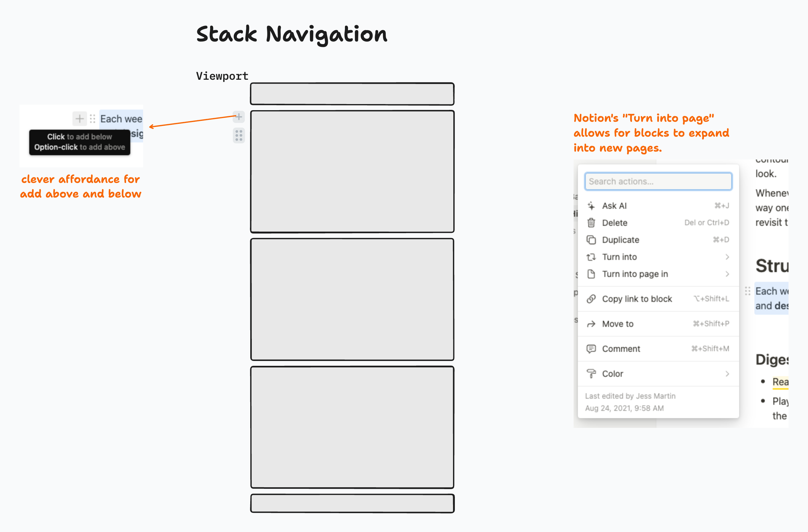Click the Ask AI action icon
Image resolution: width=808 pixels, height=532 pixels.
pyautogui.click(x=589, y=206)
